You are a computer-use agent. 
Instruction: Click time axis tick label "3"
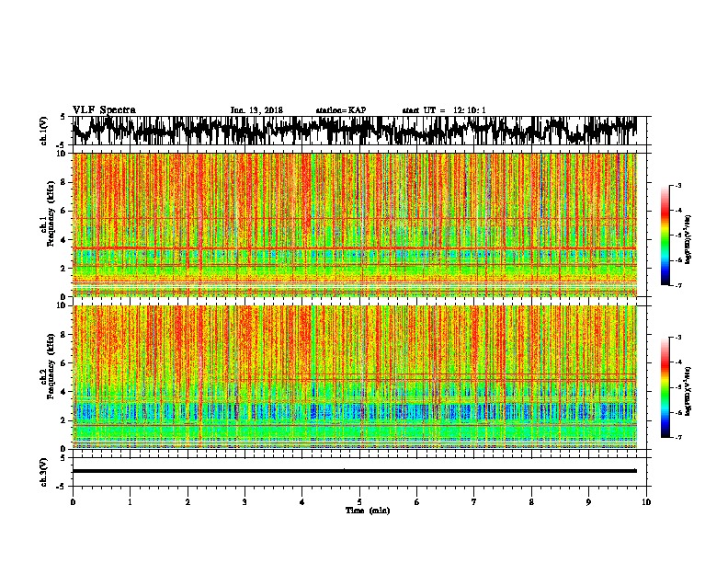click(245, 502)
